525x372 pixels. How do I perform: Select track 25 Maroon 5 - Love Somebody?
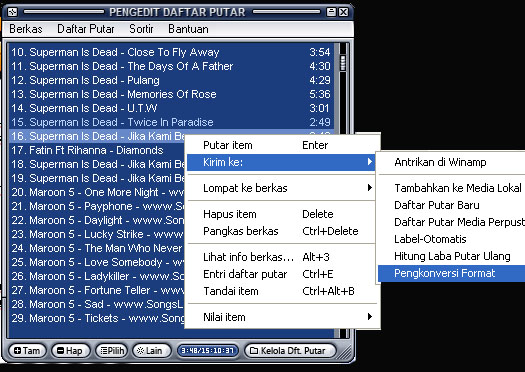[x=97, y=262]
